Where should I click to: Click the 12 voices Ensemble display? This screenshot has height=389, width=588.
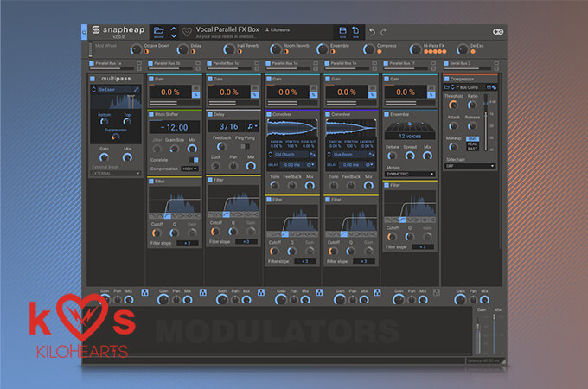point(410,136)
